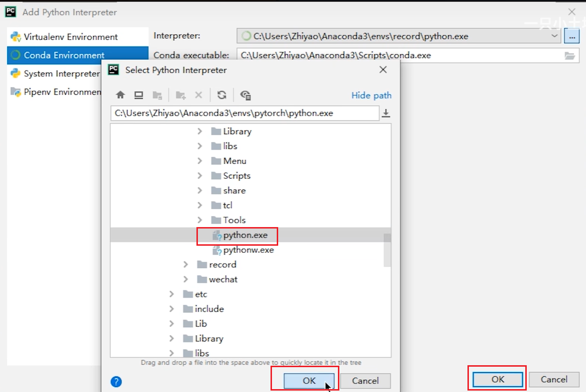Select the Lib folder
Screen dimensions: 586x392
[x=195, y=324]
